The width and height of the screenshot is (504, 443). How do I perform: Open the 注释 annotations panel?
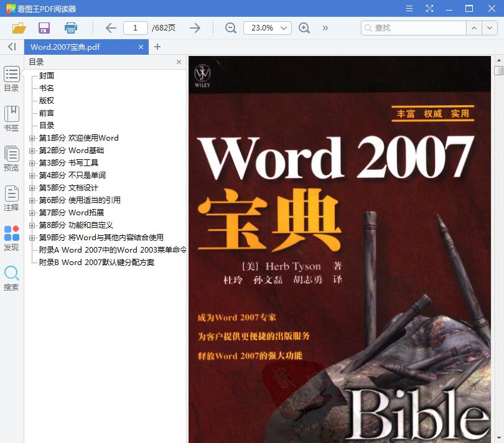point(12,198)
